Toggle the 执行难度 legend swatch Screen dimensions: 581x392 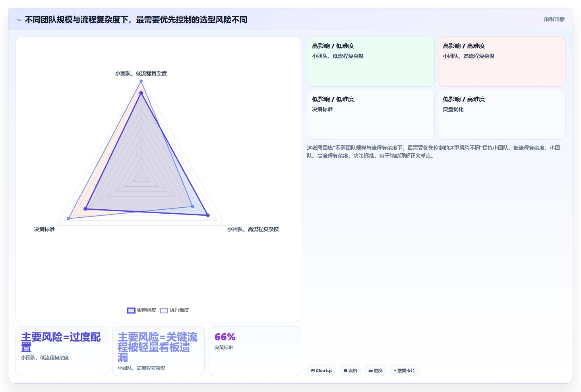(164, 310)
